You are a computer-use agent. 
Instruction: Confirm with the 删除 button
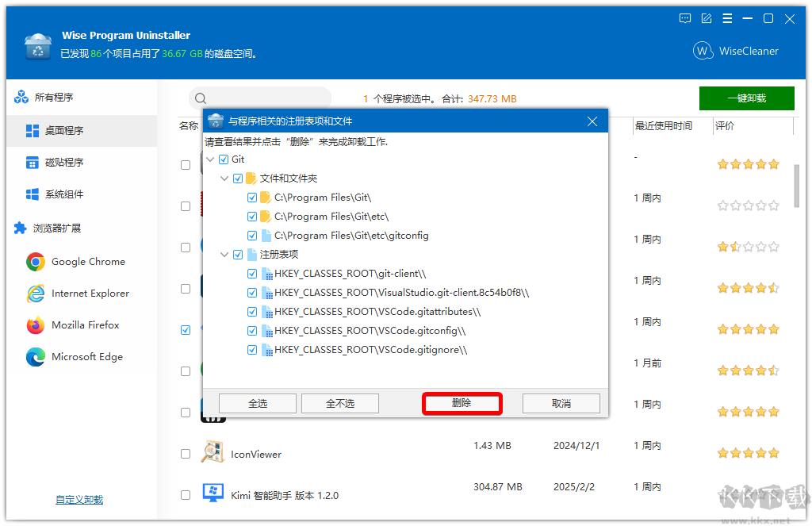(462, 403)
